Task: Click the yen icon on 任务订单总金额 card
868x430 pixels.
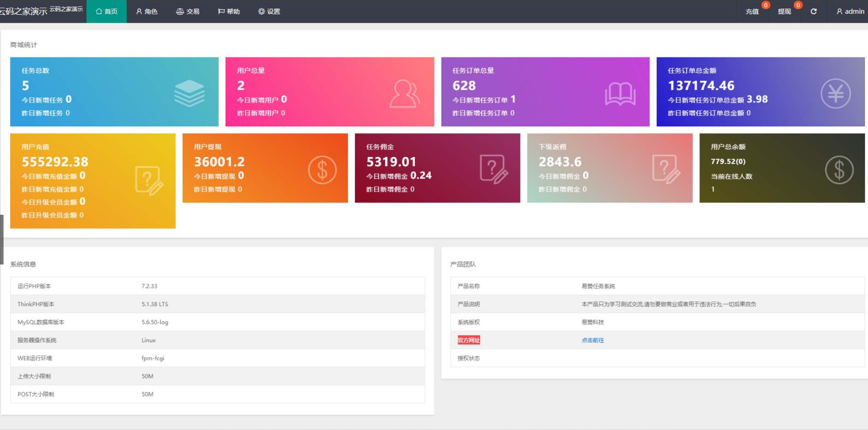Action: point(835,93)
